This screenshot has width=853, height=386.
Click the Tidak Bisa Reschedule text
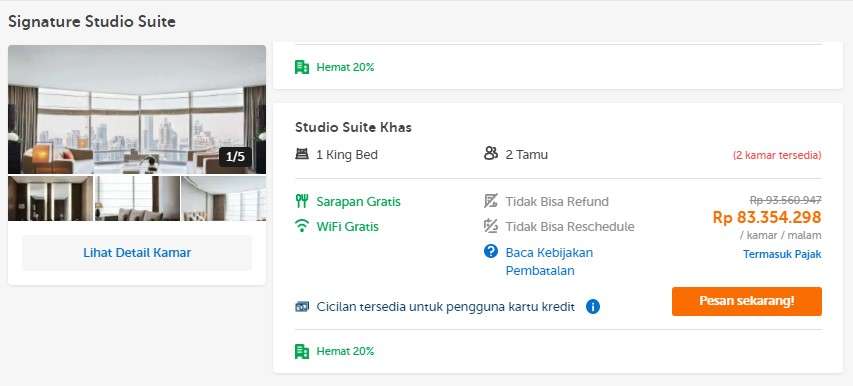[570, 227]
